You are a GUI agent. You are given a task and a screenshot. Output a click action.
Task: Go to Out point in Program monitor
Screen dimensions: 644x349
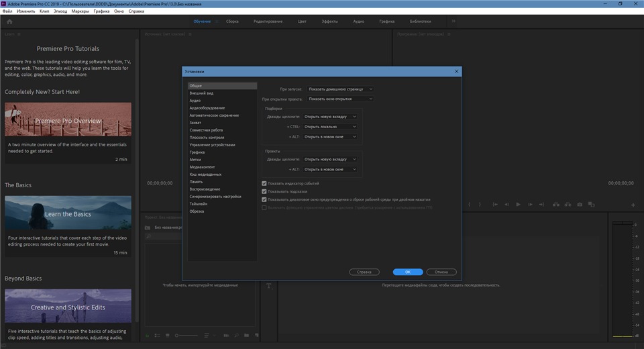point(541,204)
